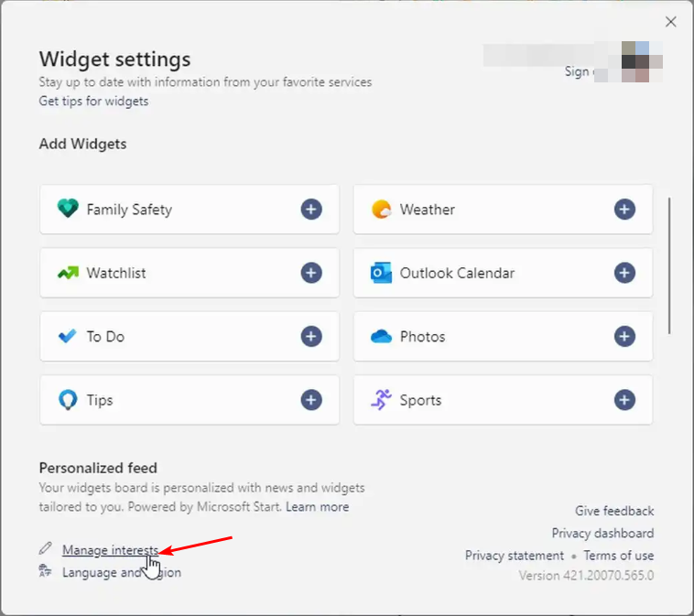Screen dimensions: 694x616
Task: Close the Widget settings dialog
Action: click(670, 22)
